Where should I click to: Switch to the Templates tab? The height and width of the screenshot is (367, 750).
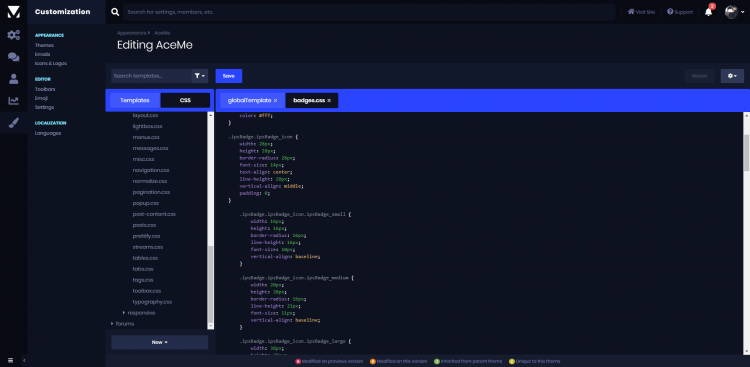pos(135,100)
